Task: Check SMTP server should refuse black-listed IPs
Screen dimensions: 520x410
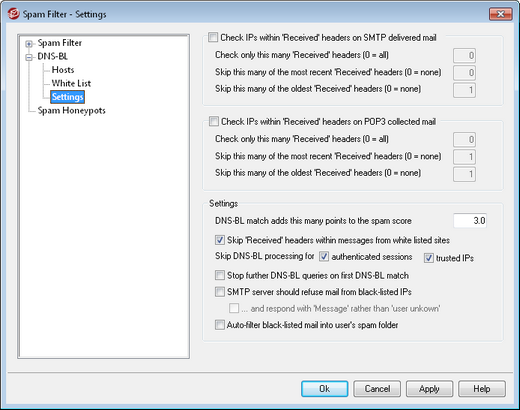Action: click(220, 292)
